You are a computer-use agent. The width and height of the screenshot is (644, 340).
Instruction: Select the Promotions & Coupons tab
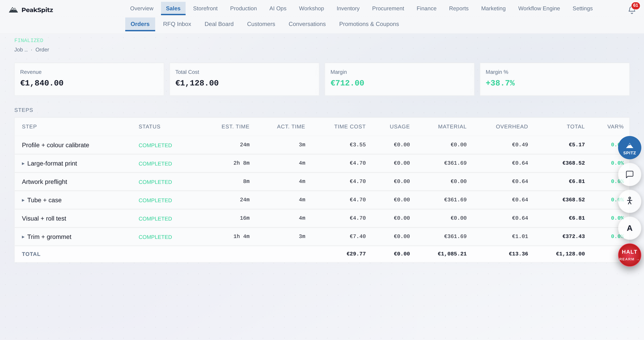[369, 24]
